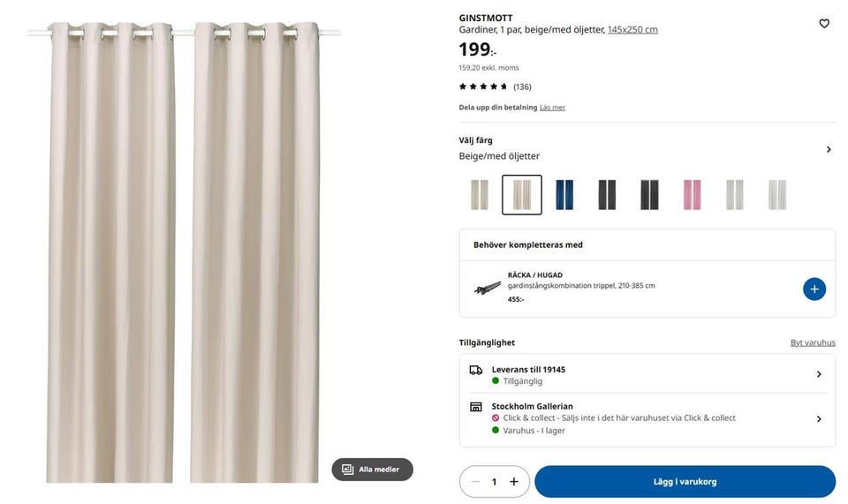The width and height of the screenshot is (848, 504).
Task: Expand Stockholm Gallerian availability details
Action: tap(819, 419)
